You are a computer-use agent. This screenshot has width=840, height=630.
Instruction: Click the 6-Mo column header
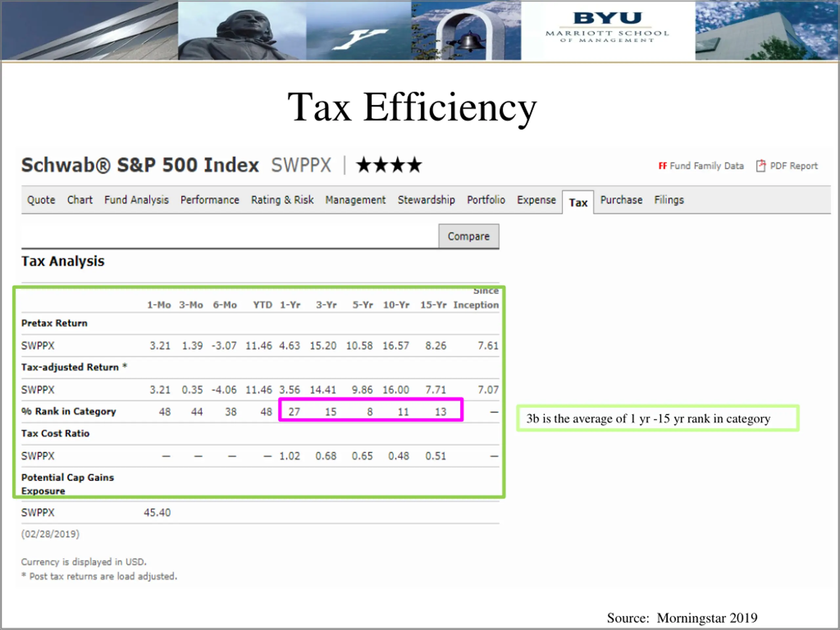point(225,305)
